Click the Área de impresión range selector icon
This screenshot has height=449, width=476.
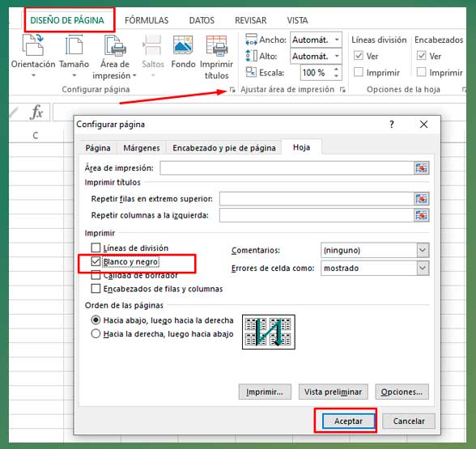421,167
